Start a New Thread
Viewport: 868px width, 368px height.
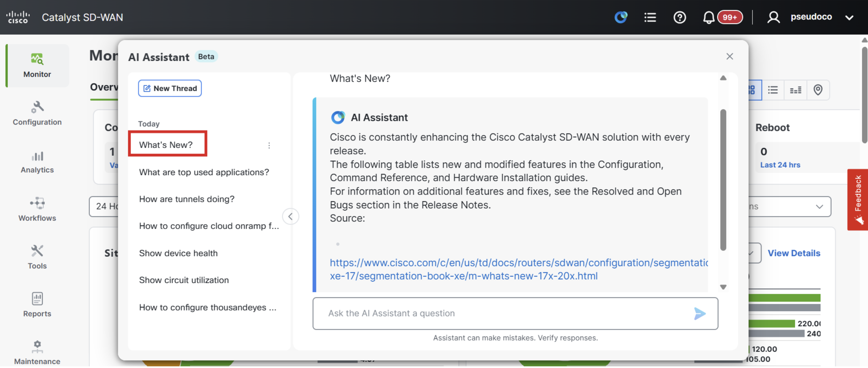pos(170,88)
